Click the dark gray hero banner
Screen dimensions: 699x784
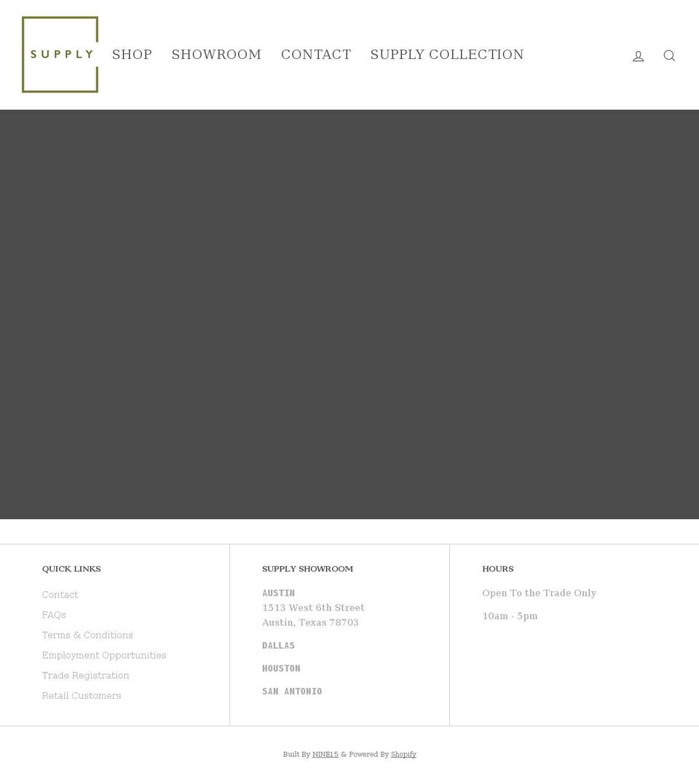coord(349,314)
